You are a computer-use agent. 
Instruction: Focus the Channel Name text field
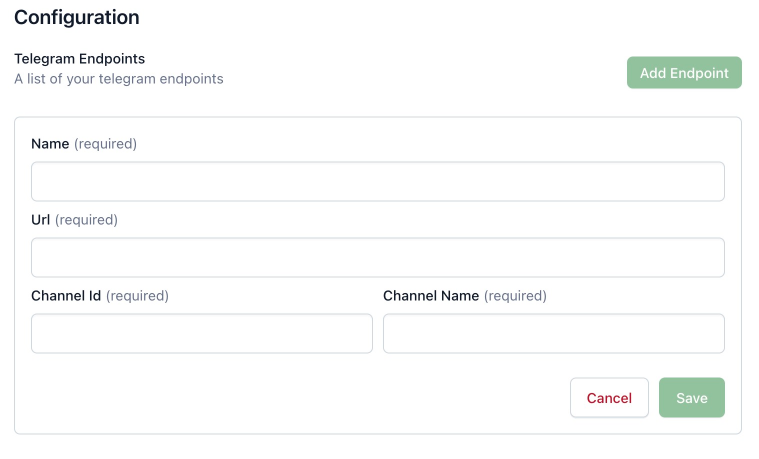[553, 334]
